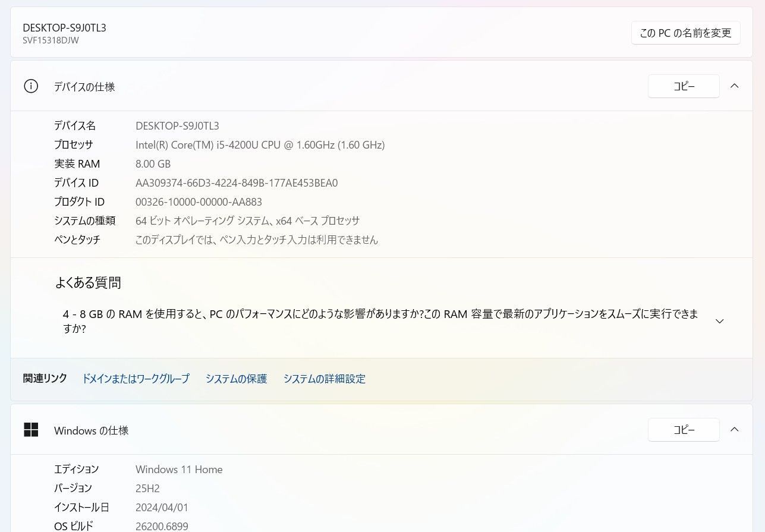Collapse the Windows の仕様 section
The height and width of the screenshot is (532, 765).
735,429
